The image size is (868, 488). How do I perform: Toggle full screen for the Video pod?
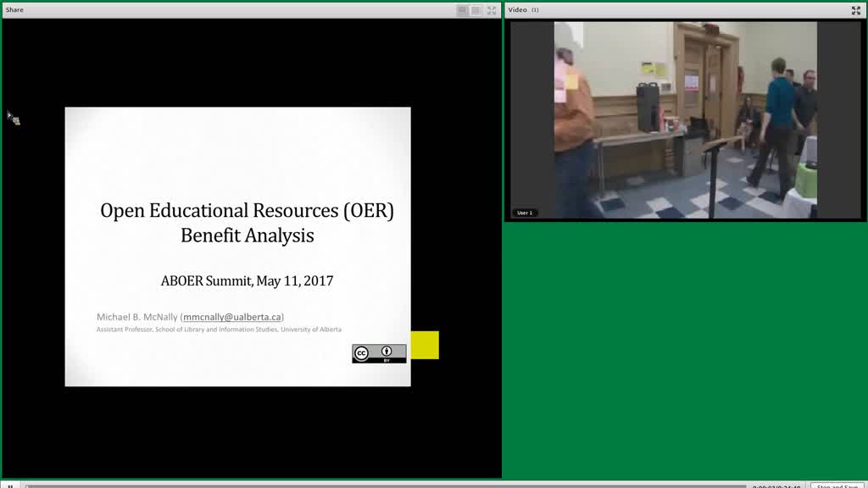(x=856, y=10)
